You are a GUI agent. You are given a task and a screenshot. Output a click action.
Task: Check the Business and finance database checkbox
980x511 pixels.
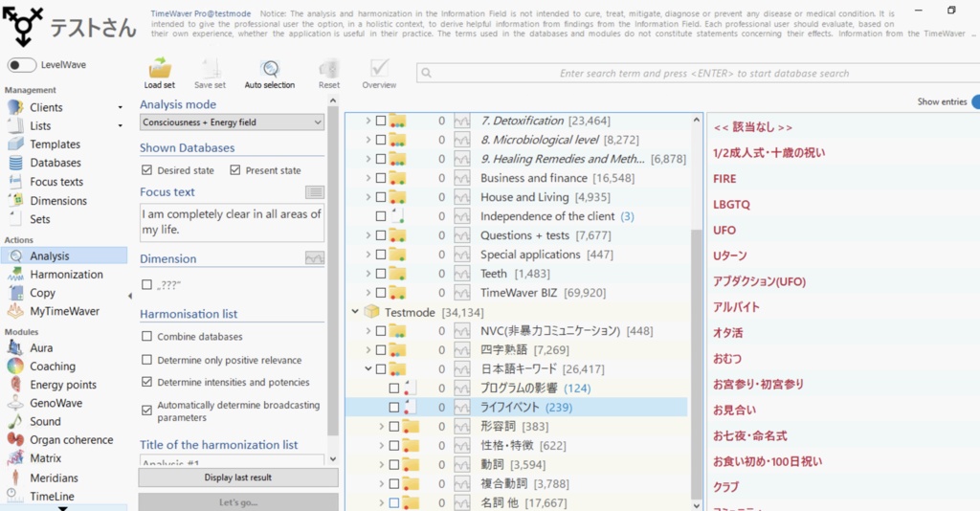click(x=381, y=178)
